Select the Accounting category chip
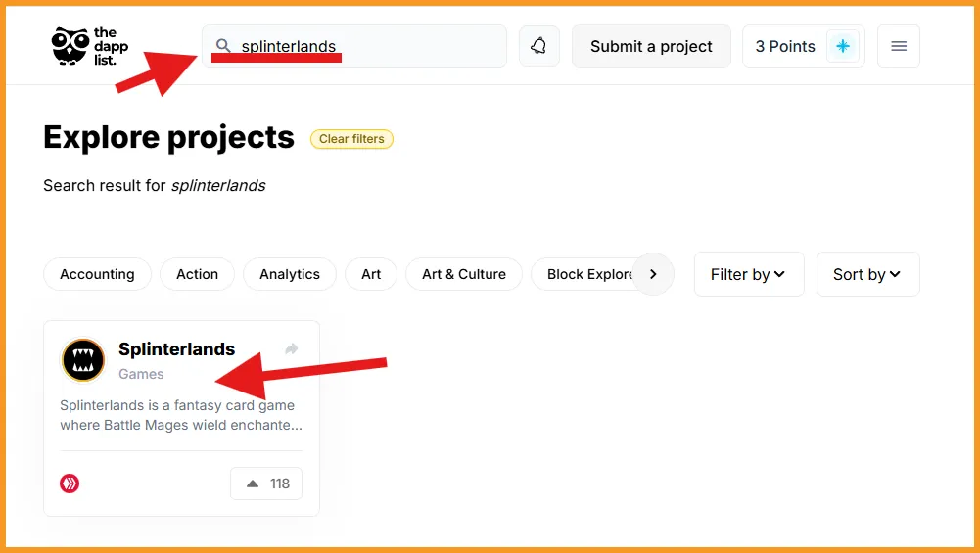Viewport: 980px width, 553px height. [x=97, y=274]
